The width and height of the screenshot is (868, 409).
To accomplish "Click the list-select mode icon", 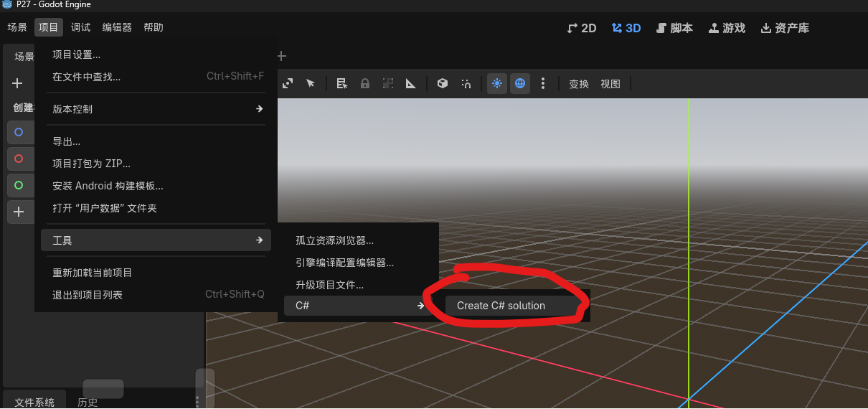I will coord(342,83).
